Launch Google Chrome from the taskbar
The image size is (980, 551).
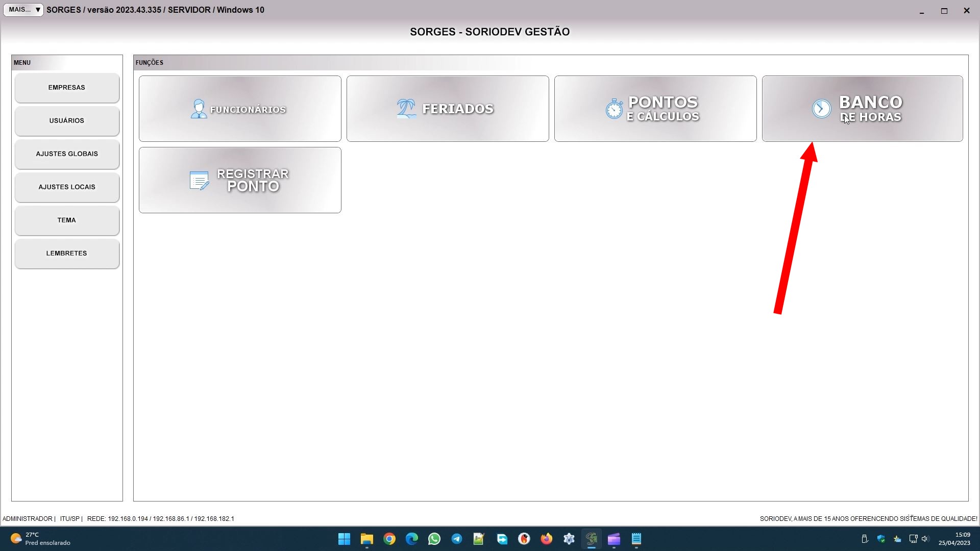[x=389, y=539]
